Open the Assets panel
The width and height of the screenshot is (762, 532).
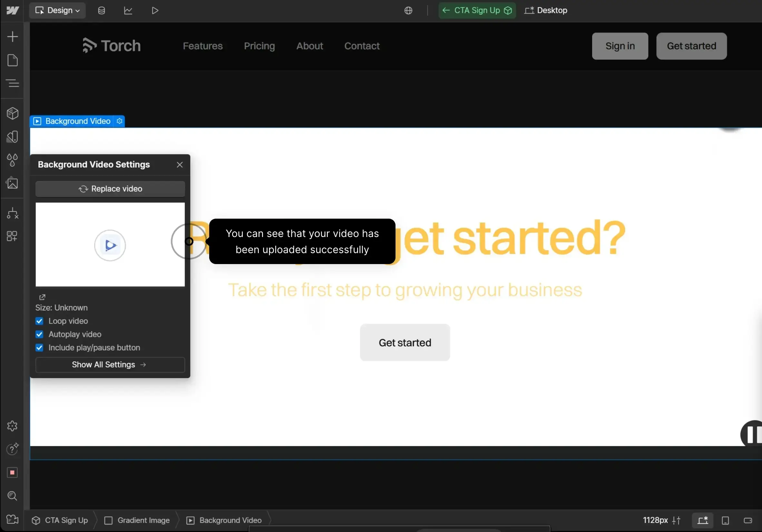tap(13, 183)
